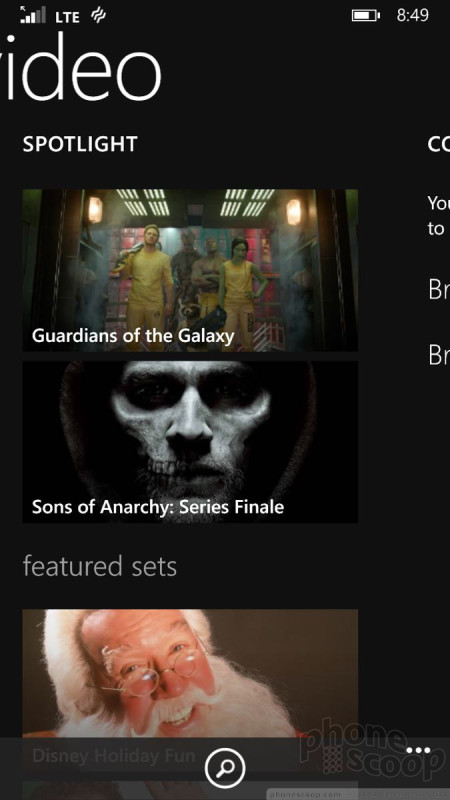Tap the cellular signal strength icon

pyautogui.click(x=33, y=15)
